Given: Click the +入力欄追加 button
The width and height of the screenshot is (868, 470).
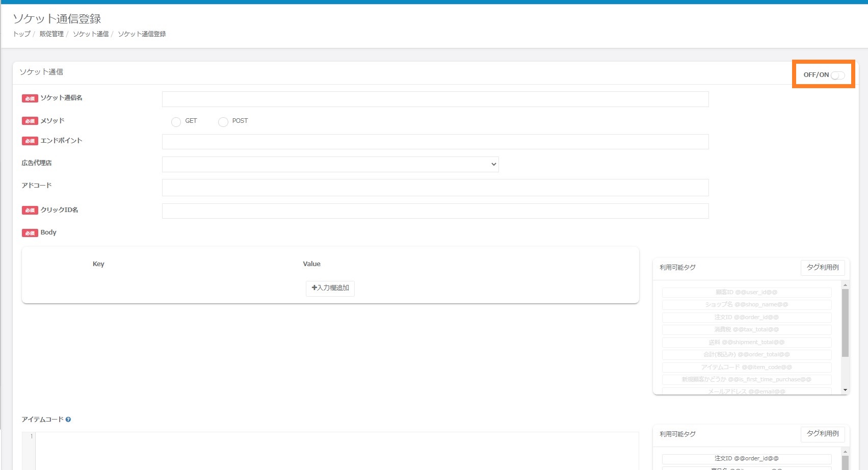Looking at the screenshot, I should point(330,289).
